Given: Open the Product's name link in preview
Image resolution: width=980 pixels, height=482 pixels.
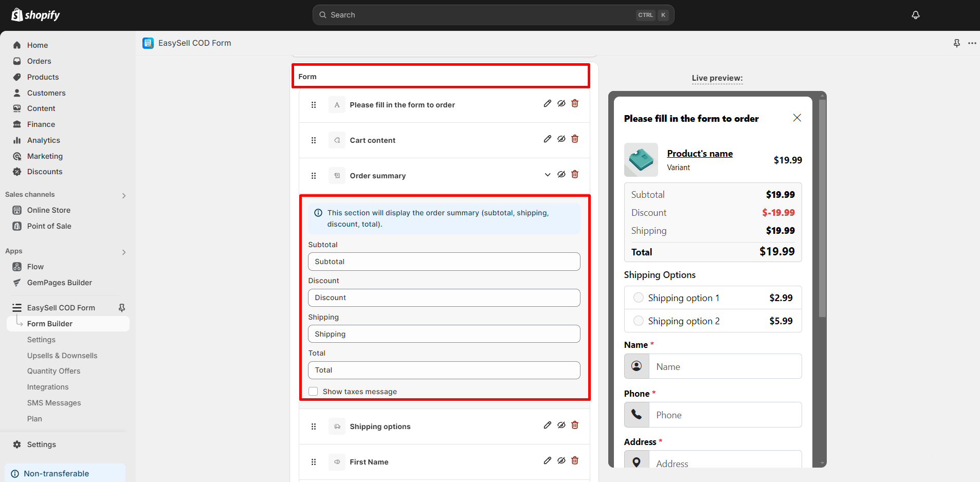Looking at the screenshot, I should [x=699, y=153].
